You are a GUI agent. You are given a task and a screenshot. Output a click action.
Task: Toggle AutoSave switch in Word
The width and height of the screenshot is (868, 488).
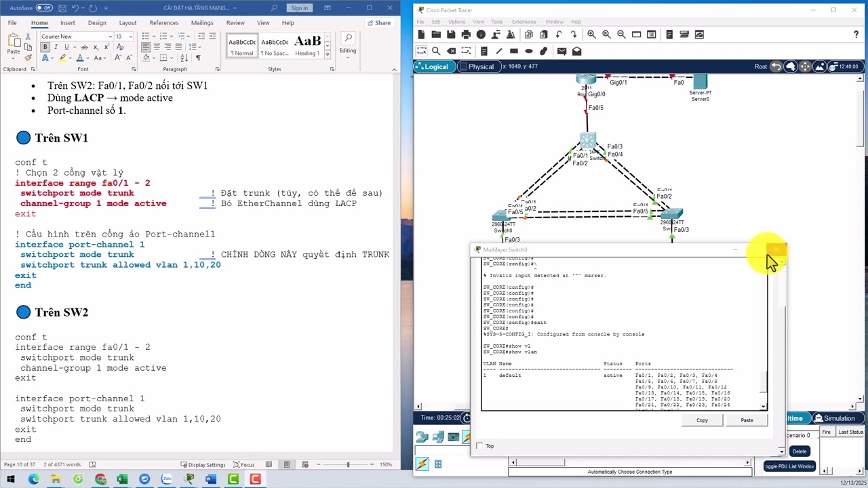pyautogui.click(x=44, y=7)
